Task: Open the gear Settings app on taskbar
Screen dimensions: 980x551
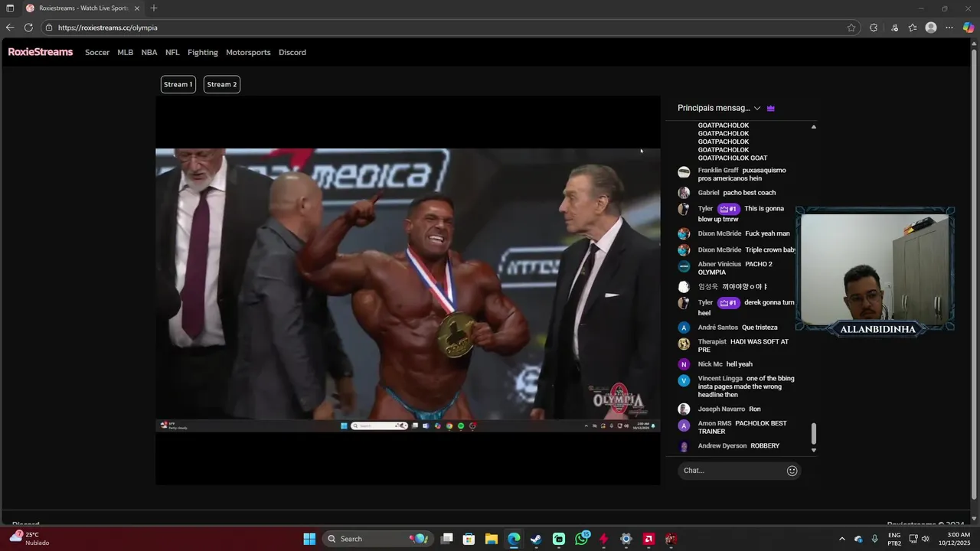Action: (626, 539)
